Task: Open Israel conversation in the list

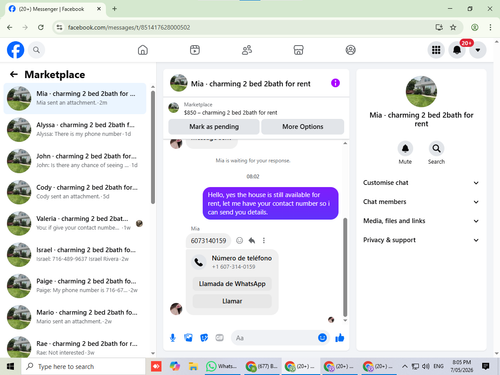Action: (75, 254)
